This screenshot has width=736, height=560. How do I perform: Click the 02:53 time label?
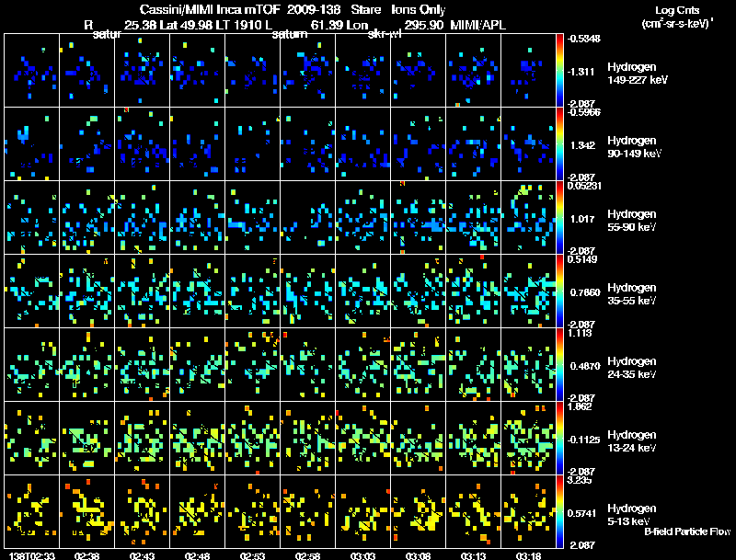click(x=252, y=555)
